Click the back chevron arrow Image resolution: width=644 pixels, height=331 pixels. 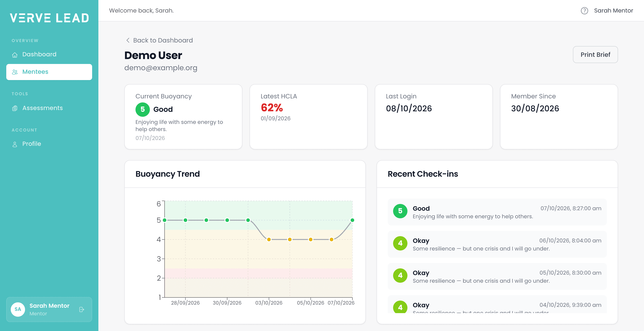pyautogui.click(x=128, y=40)
